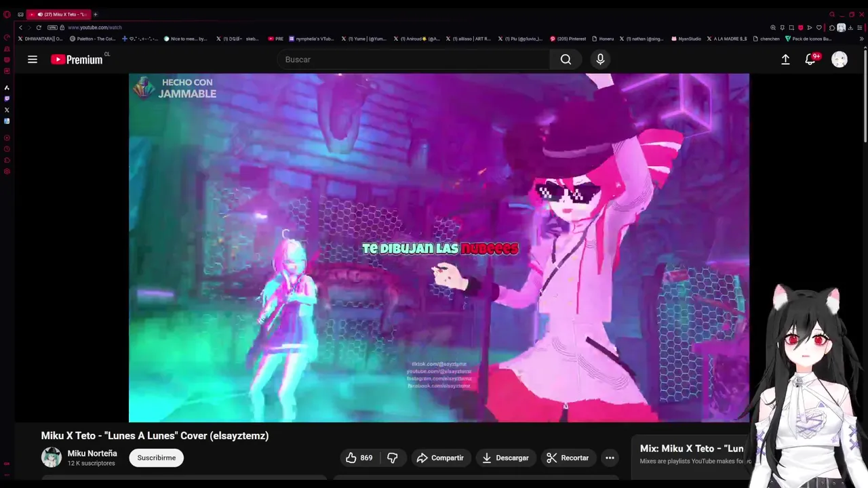This screenshot has height=488, width=868.
Task: Open the PRE YouTube bookmark
Action: (x=276, y=39)
